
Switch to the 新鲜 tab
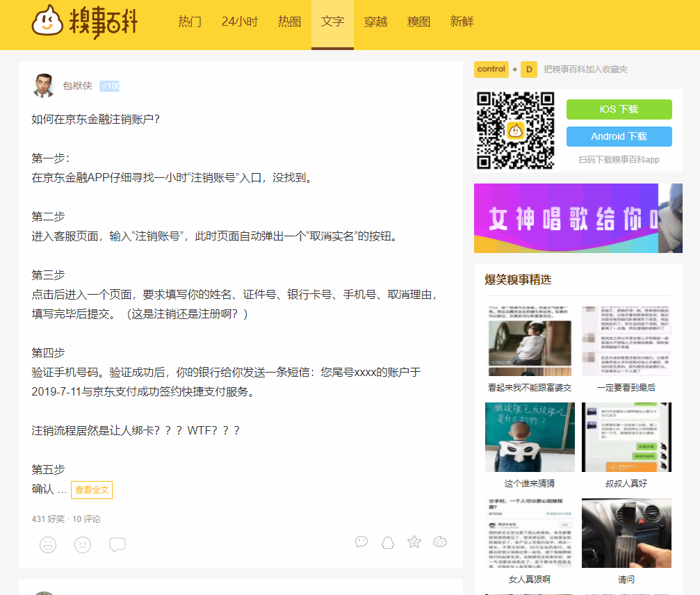pyautogui.click(x=462, y=22)
